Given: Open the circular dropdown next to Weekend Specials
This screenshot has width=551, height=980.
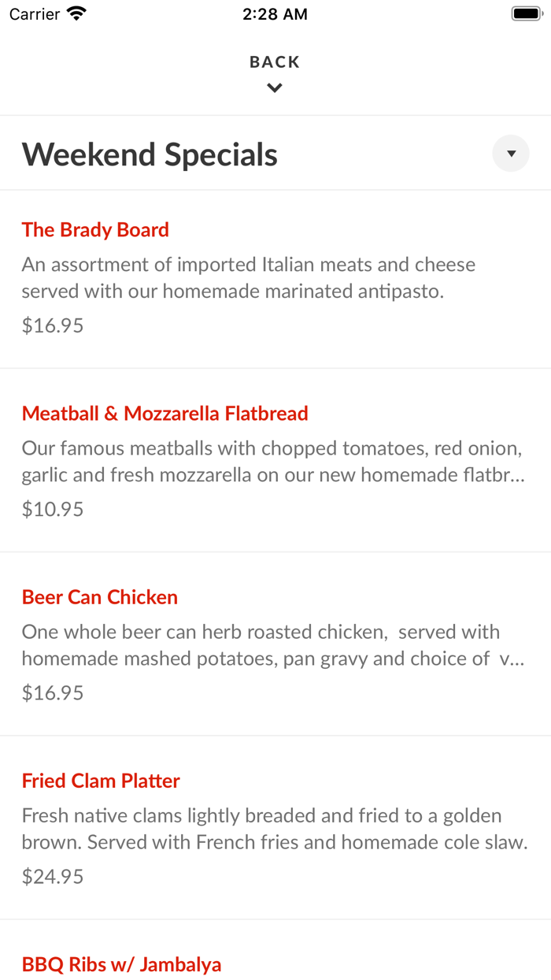Looking at the screenshot, I should (510, 153).
